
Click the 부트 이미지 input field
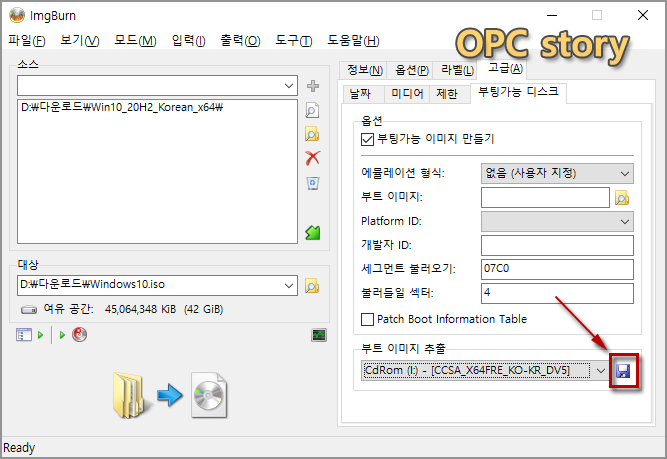click(545, 197)
